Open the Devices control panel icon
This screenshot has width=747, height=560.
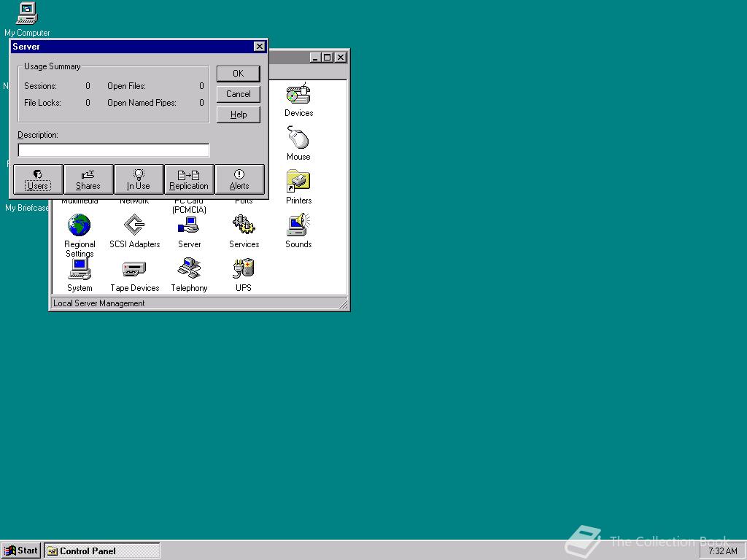pyautogui.click(x=298, y=96)
